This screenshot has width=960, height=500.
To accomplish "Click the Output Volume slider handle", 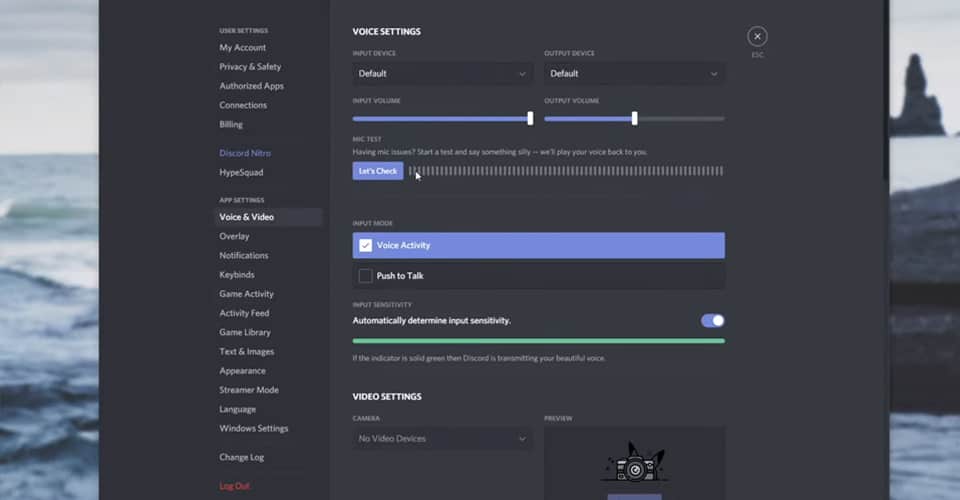I will 634,119.
